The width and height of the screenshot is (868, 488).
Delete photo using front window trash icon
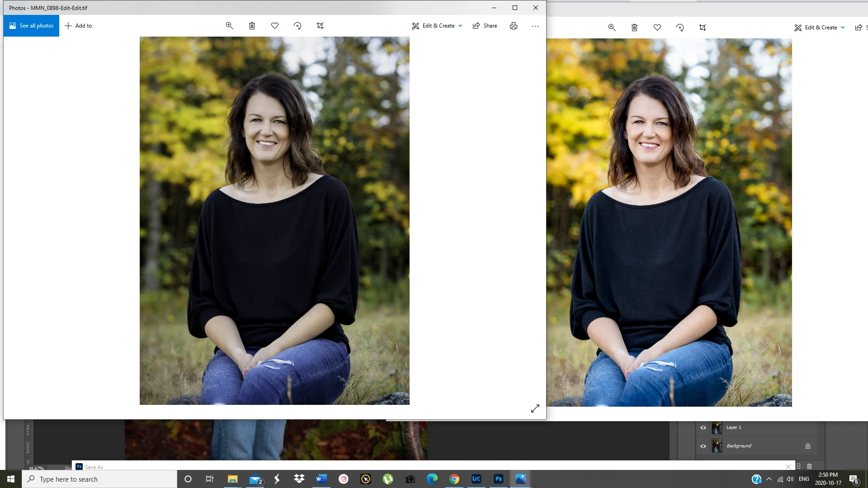(x=252, y=26)
